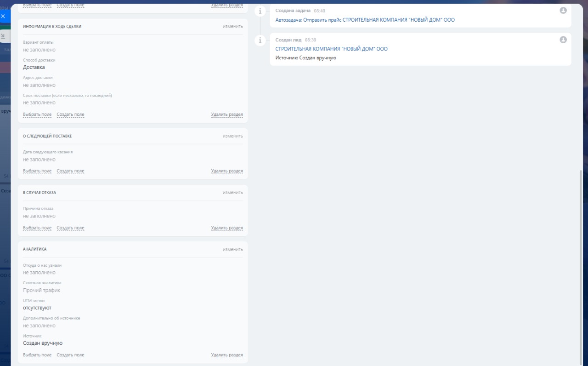The image size is (588, 366).
Task: Click the UTM-метки value отсутствуют
Action: [37, 308]
